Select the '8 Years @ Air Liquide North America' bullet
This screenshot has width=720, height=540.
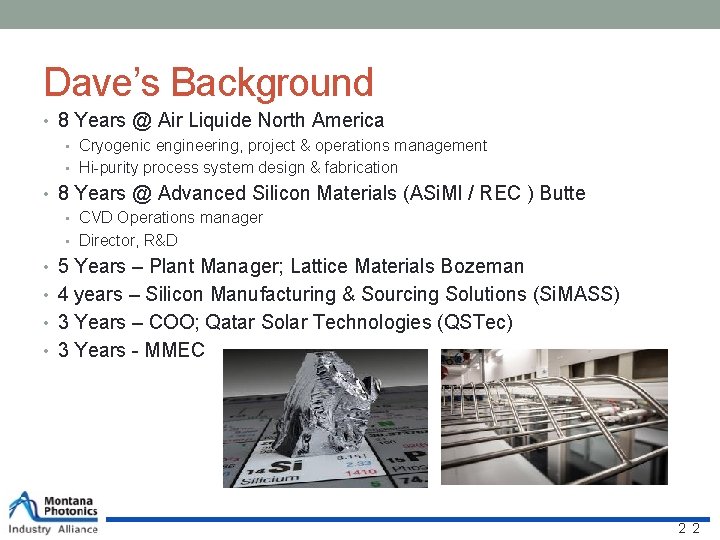[221, 120]
